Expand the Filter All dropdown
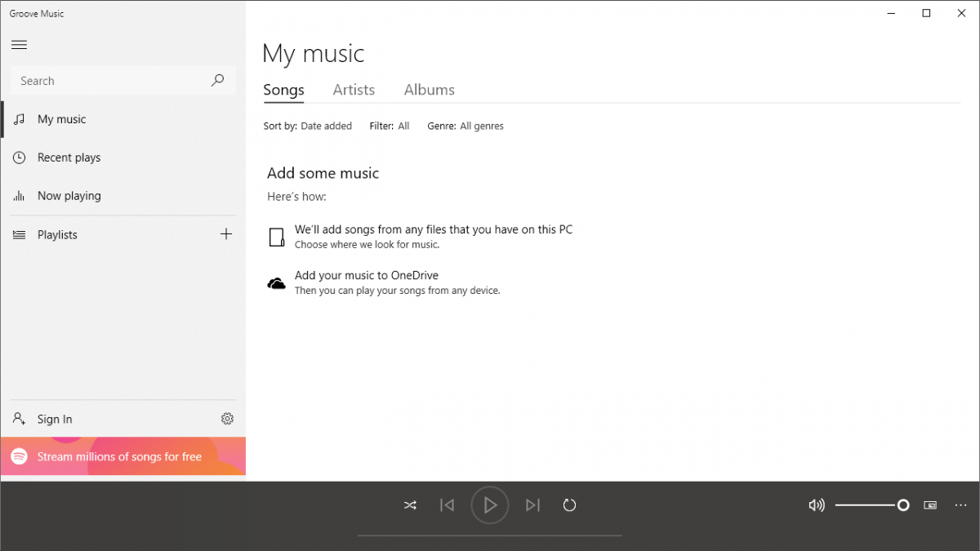 403,126
